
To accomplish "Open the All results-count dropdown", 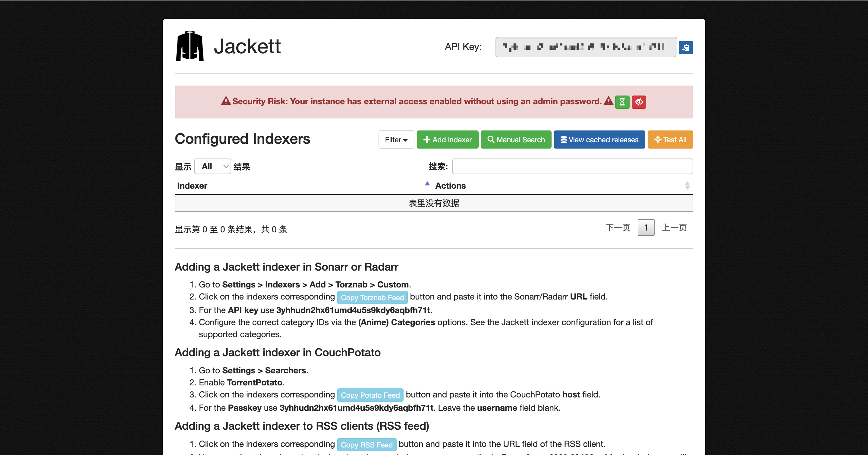I will click(x=212, y=166).
